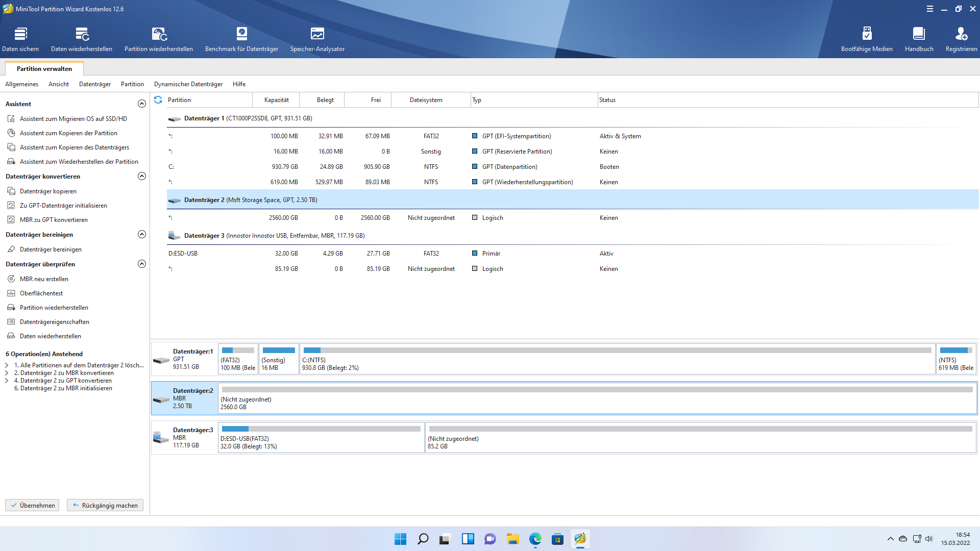Screen dimensions: 980x551
Task: Open taskbar Search
Action: [x=423, y=539]
